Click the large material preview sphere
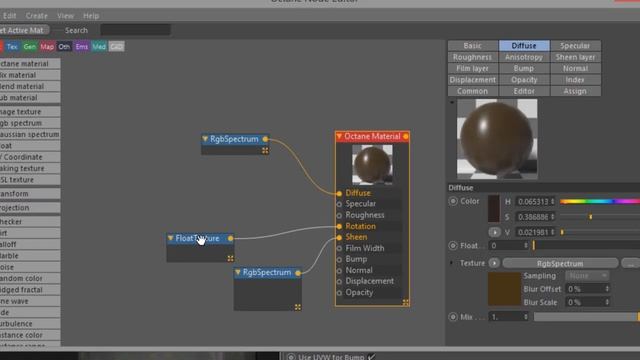This screenshot has width=640, height=360. (497, 139)
